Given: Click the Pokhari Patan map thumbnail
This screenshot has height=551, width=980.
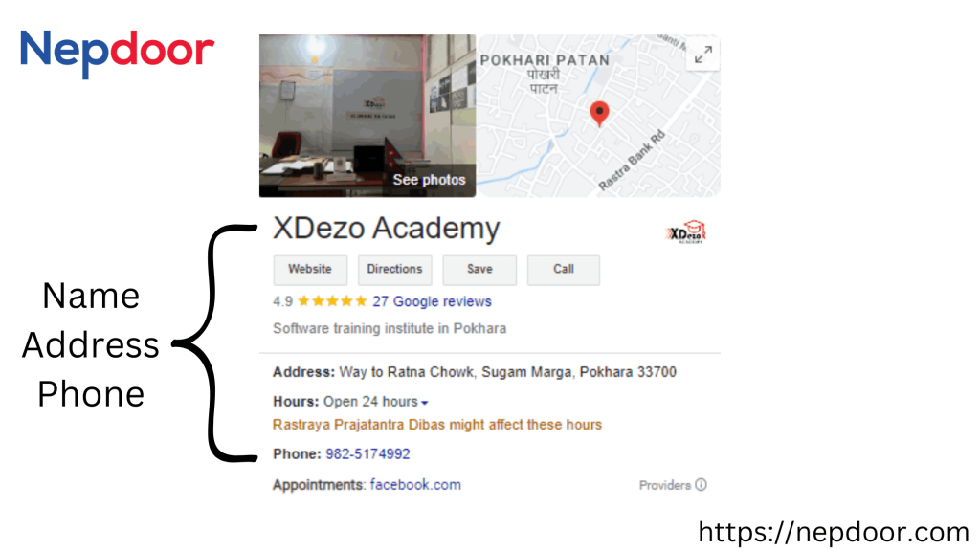Looking at the screenshot, I should pos(598,116).
